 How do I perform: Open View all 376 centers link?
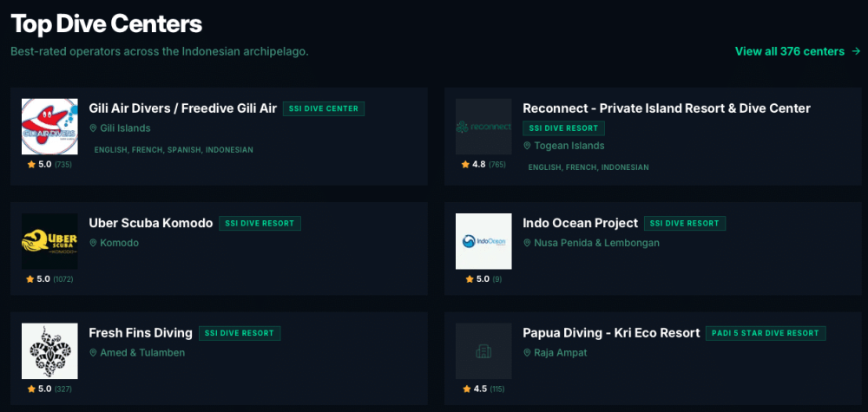[x=798, y=51]
